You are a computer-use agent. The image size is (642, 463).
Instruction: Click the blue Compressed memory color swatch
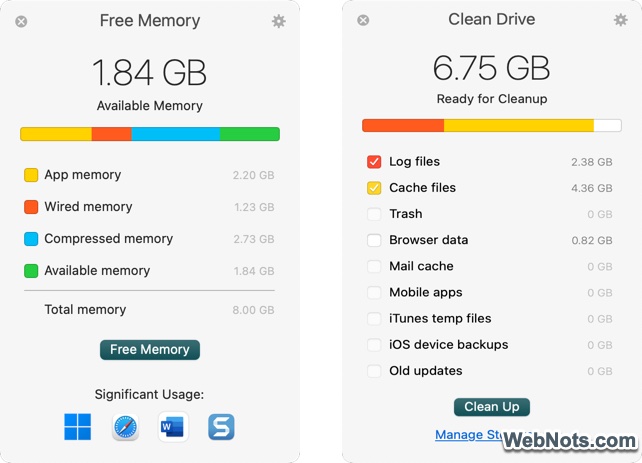point(31,239)
